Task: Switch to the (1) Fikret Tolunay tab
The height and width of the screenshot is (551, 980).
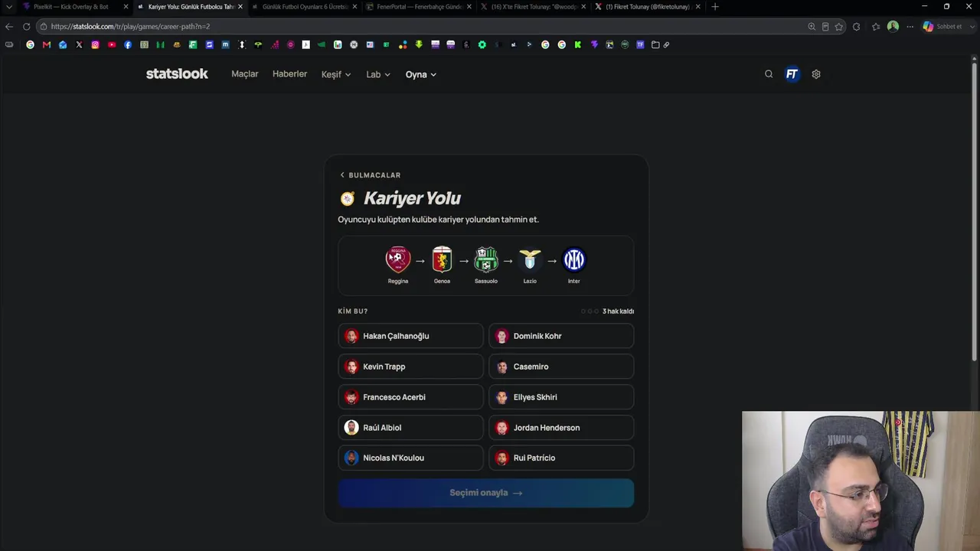Action: [x=648, y=7]
